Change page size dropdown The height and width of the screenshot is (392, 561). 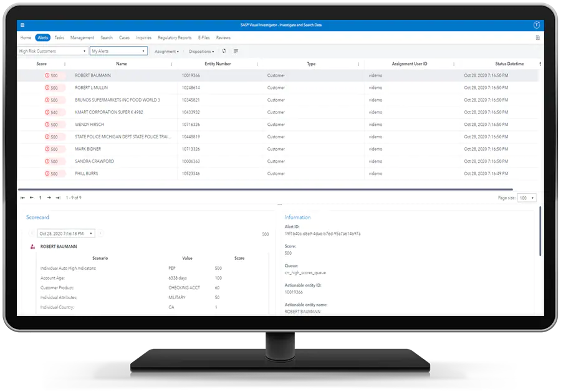point(527,198)
